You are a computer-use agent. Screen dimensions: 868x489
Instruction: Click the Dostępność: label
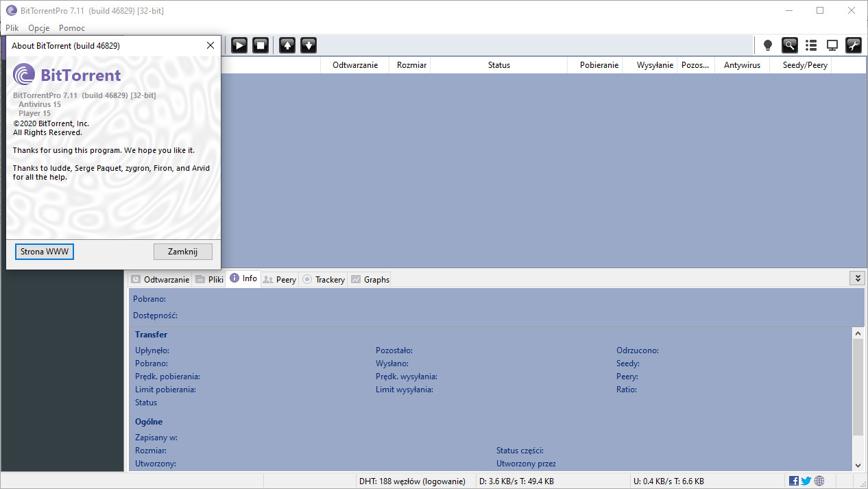156,315
